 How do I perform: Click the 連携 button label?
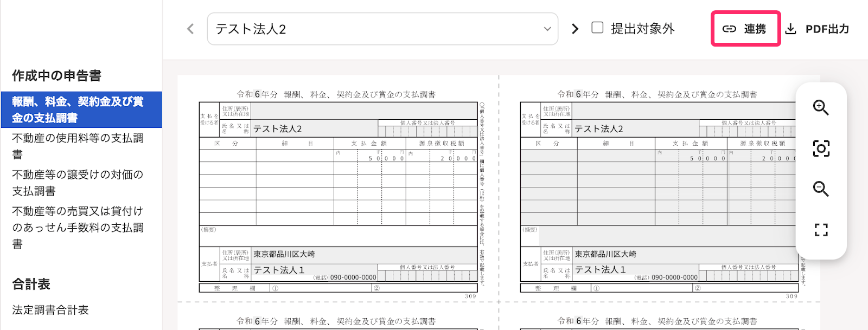click(x=755, y=29)
